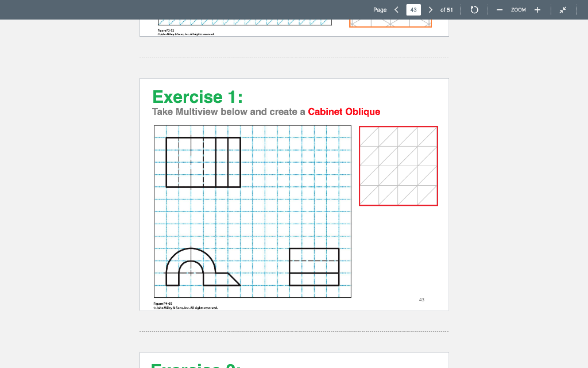Click the multiview drawing grid area
This screenshot has width=588, height=368.
pyautogui.click(x=252, y=212)
